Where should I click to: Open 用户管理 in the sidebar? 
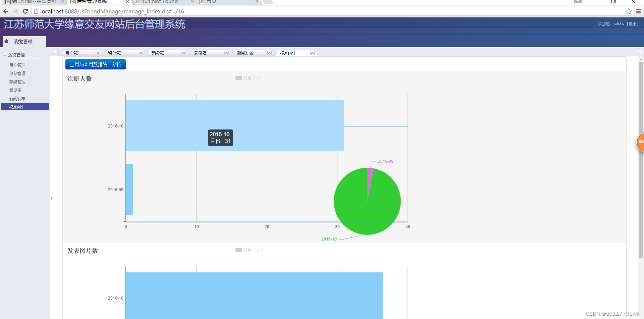click(17, 65)
